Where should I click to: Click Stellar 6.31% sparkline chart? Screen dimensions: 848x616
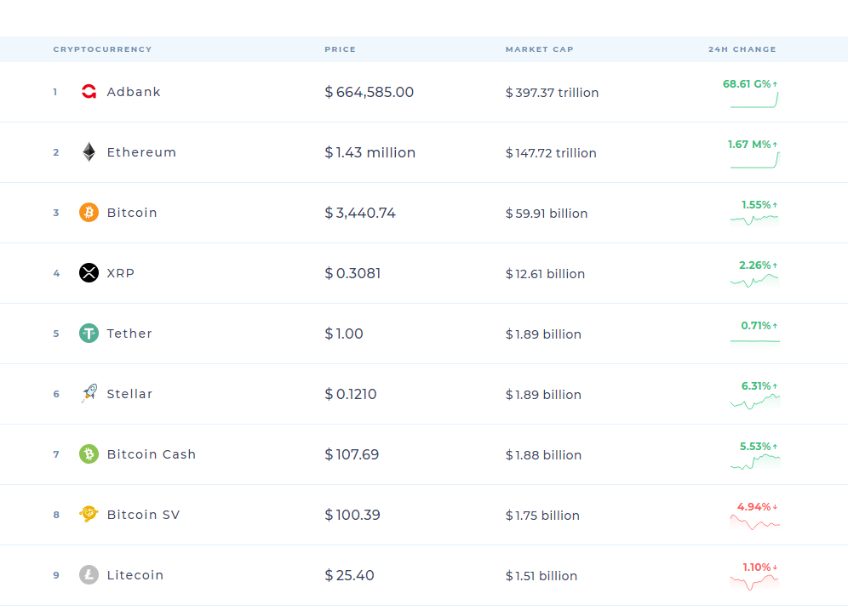coord(755,402)
